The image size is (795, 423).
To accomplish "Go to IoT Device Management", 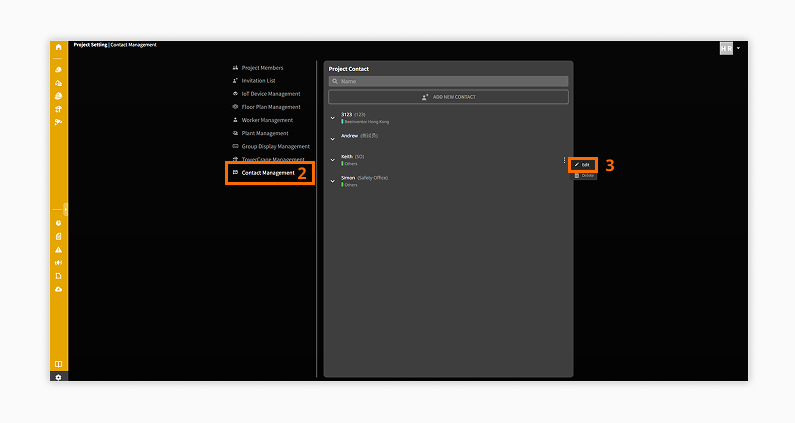I will (270, 94).
